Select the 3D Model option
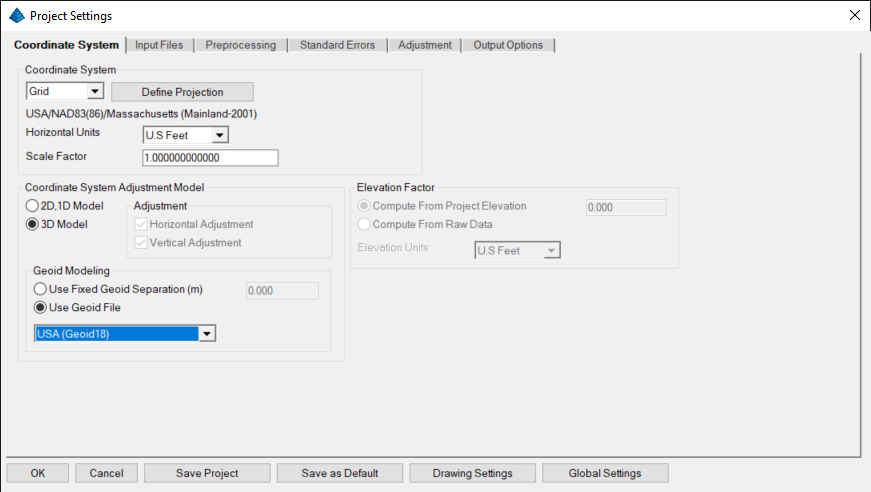This screenshot has width=871, height=492. [x=31, y=224]
